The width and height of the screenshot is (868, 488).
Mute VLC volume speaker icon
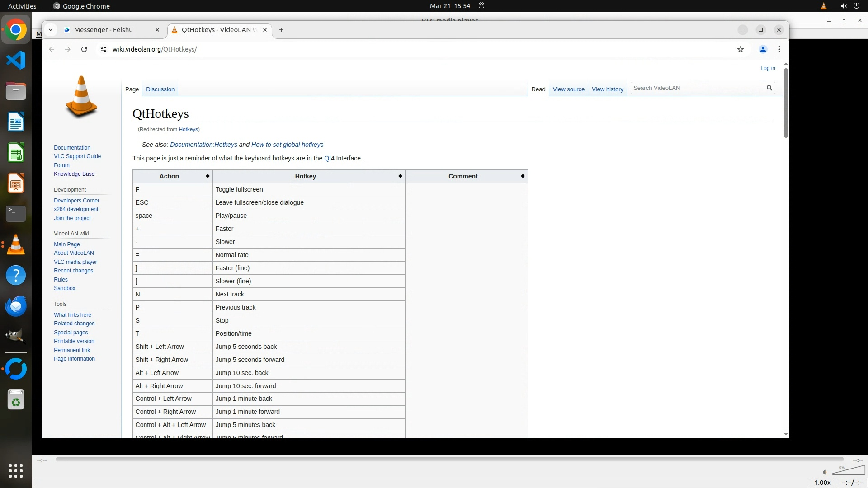coord(825,472)
